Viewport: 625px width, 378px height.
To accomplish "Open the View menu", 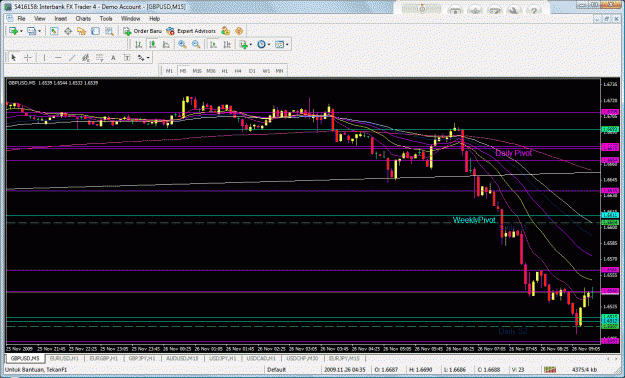I will coord(39,19).
